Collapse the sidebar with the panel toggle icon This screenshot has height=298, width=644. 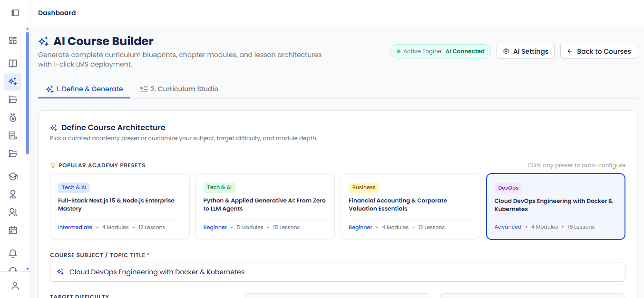(15, 13)
